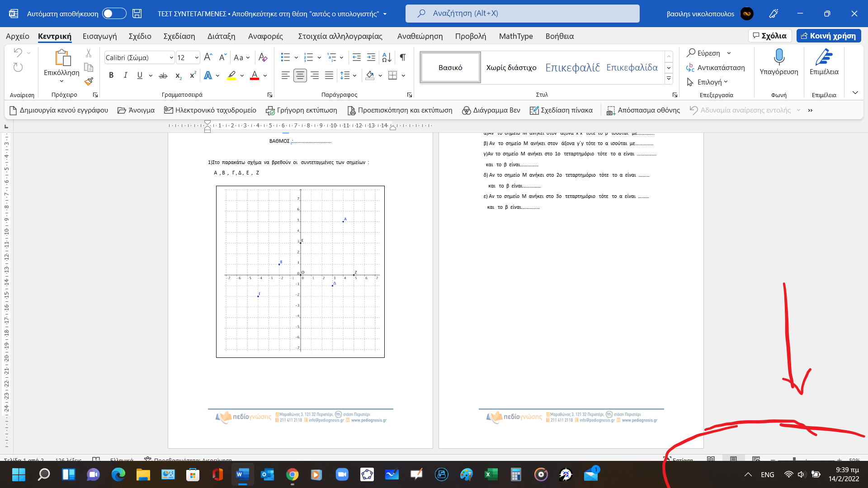Click the red font color swatch

(255, 75)
